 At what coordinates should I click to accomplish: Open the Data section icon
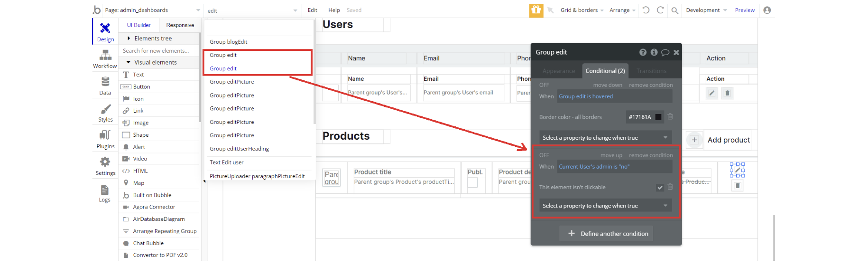click(x=105, y=86)
